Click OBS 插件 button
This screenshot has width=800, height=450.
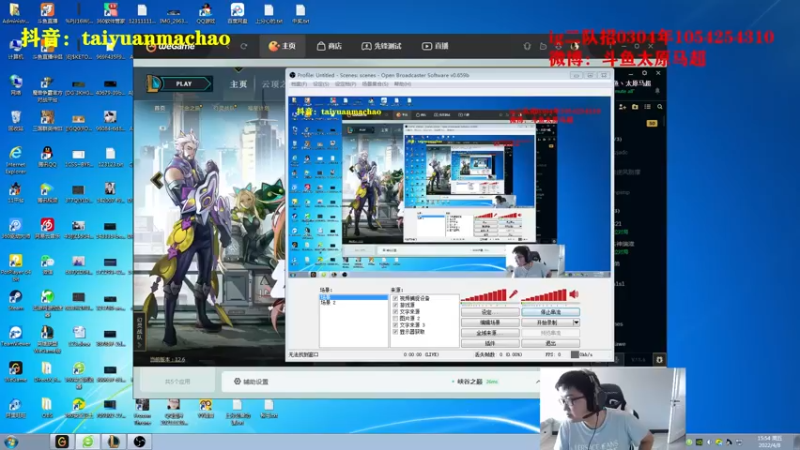click(x=490, y=343)
